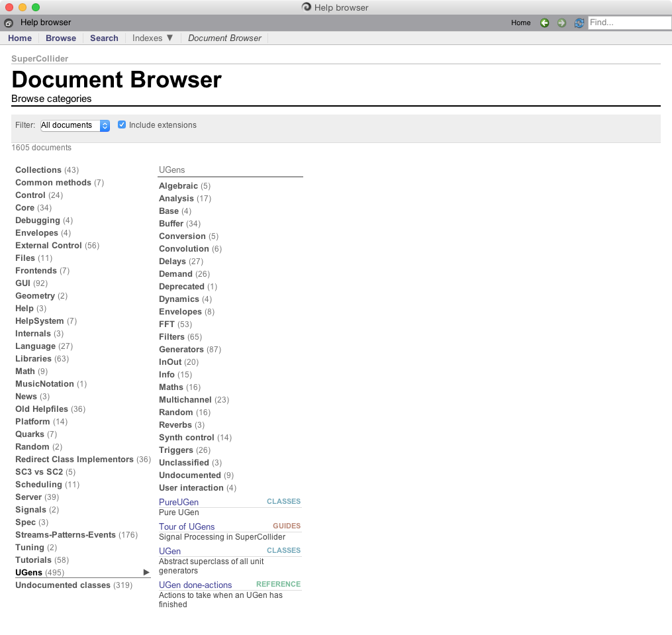Screen dimensions: 672x635
Task: Open the Scheduling category
Action: coord(48,485)
